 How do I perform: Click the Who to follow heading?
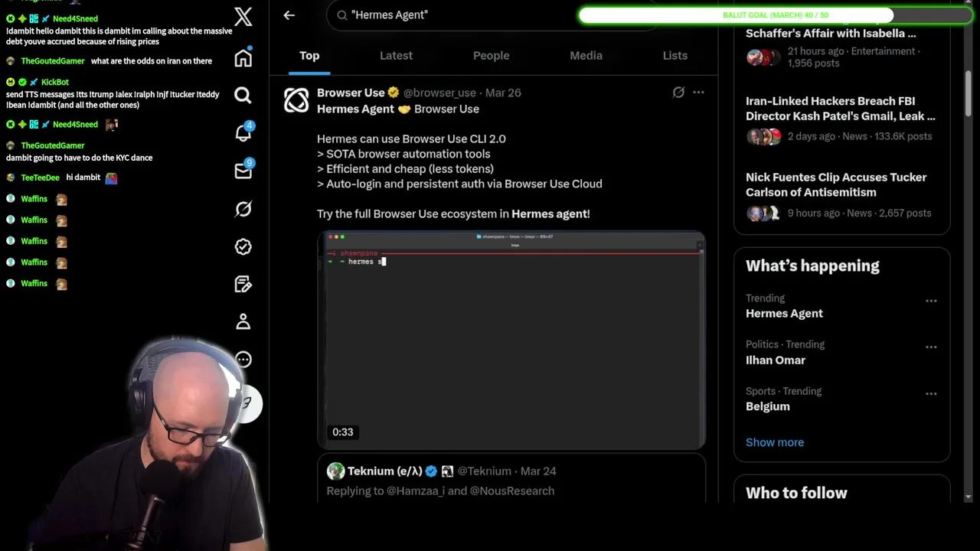click(x=796, y=493)
